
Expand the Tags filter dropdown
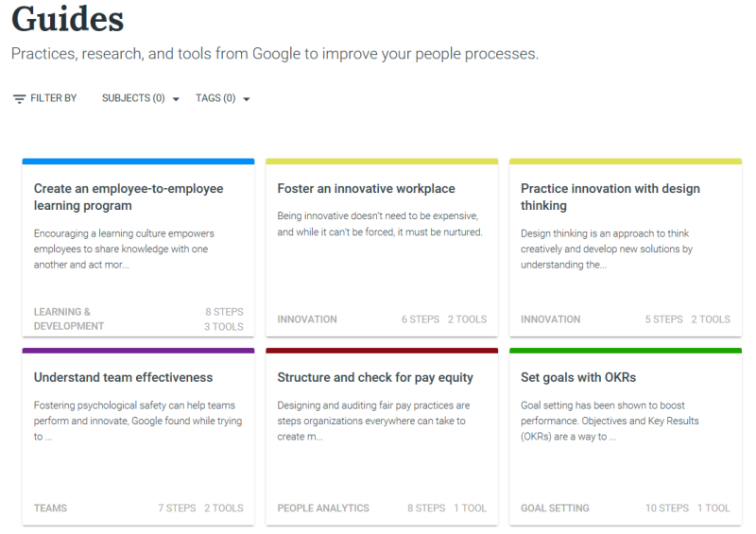coord(215,98)
